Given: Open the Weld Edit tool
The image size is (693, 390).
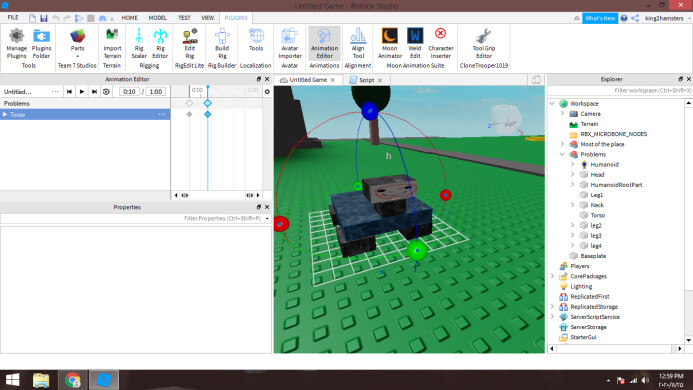Looking at the screenshot, I should (x=415, y=43).
